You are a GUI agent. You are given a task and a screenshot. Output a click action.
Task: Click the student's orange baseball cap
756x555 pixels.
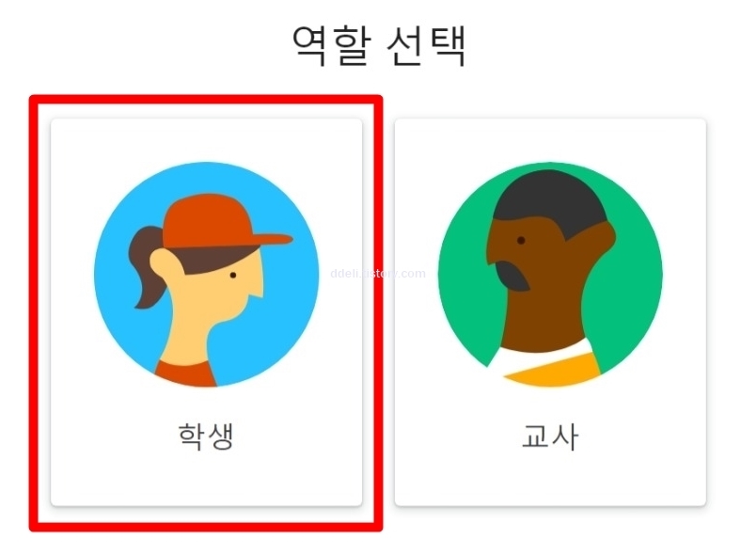(222, 221)
